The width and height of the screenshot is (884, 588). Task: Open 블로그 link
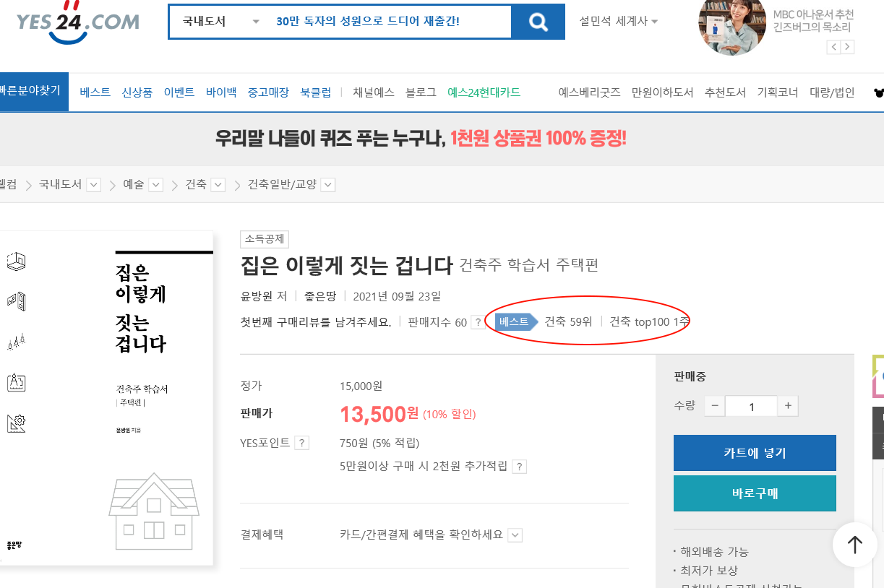pos(421,92)
